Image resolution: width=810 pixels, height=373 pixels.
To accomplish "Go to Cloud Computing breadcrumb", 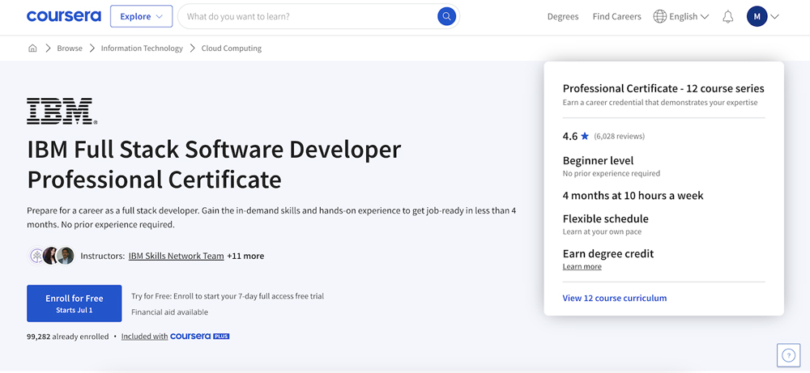I will (231, 48).
